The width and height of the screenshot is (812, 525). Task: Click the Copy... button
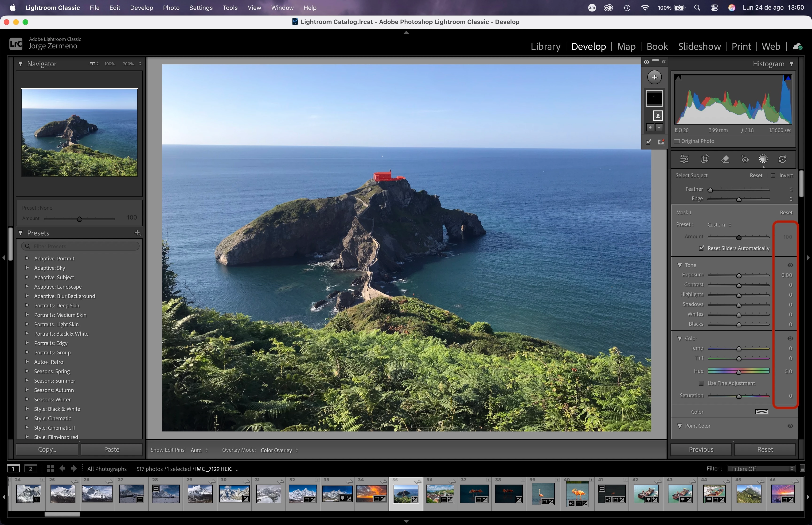(47, 449)
